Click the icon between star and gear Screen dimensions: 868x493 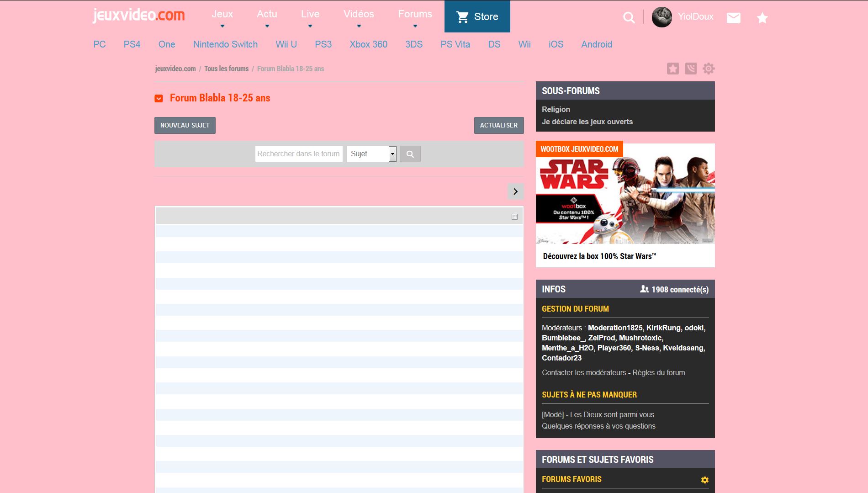[690, 69]
